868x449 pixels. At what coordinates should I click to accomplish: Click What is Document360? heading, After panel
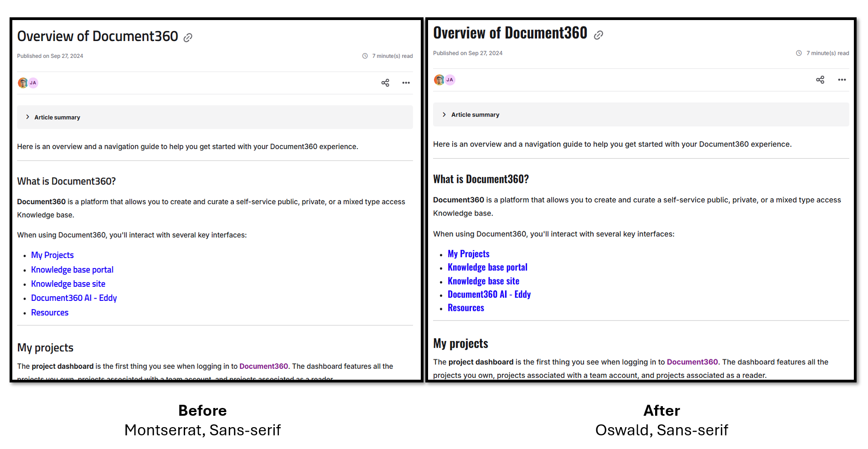tap(481, 179)
